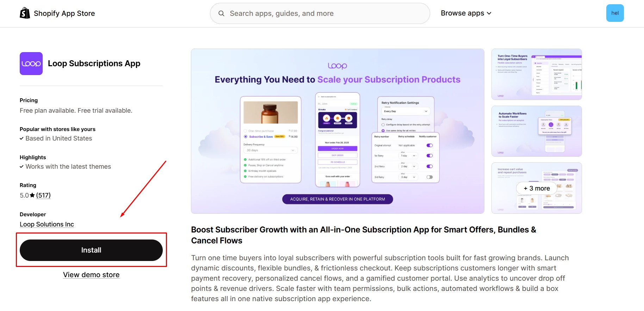Screen dimensions: 644x311
Task: Click the search magnifier icon
Action: point(221,13)
